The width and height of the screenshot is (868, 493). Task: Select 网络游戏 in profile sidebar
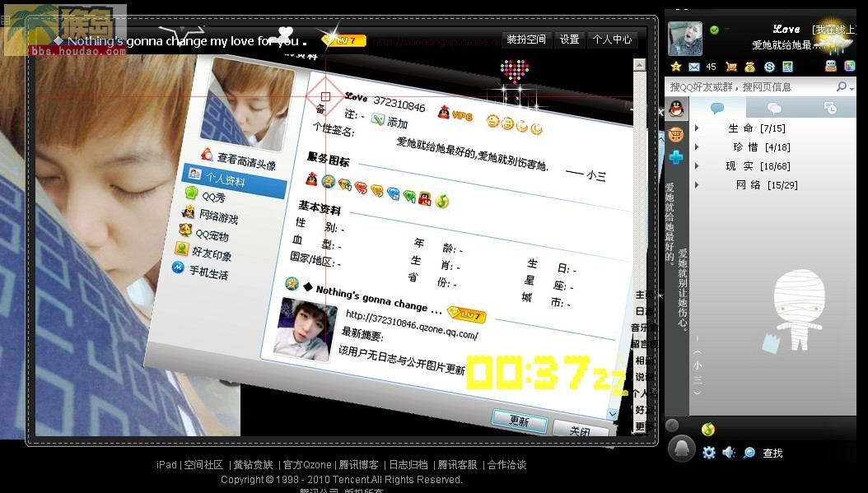(210, 216)
